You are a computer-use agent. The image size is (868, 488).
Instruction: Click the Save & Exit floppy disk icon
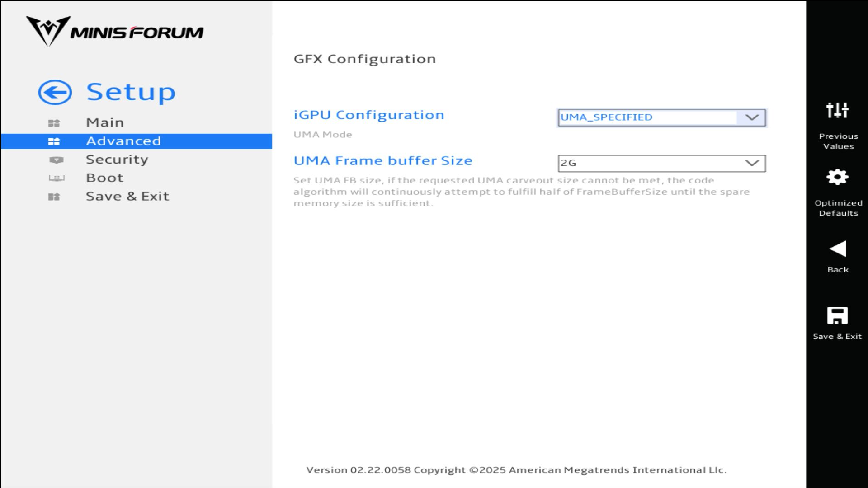click(x=837, y=315)
